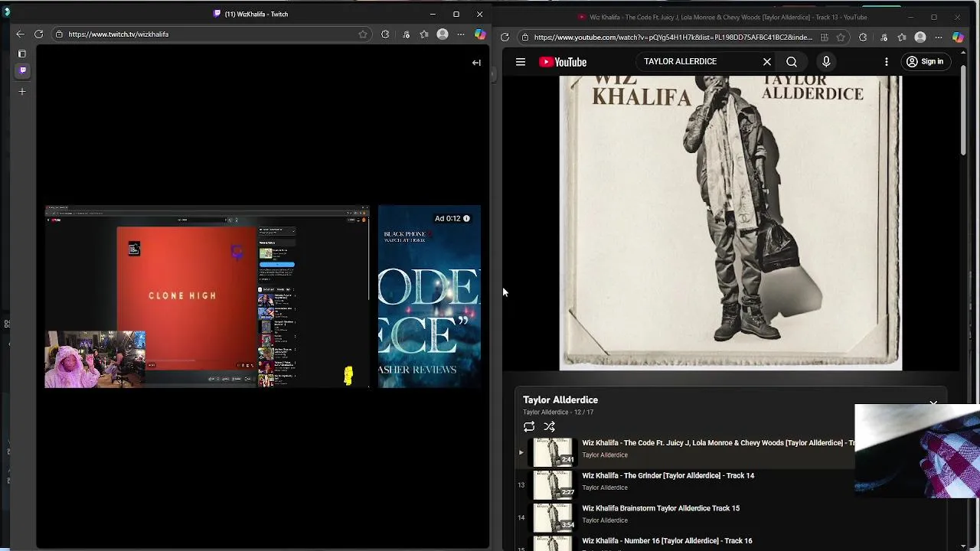Click the streamer webcam overlay

(x=95, y=360)
